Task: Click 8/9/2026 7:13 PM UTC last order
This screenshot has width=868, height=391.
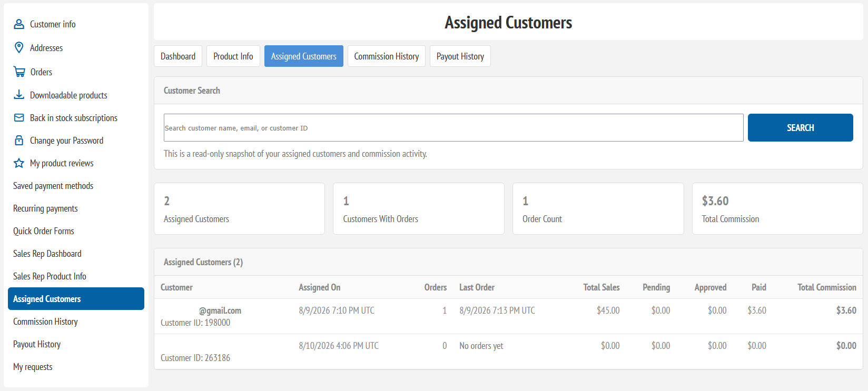Action: pyautogui.click(x=497, y=310)
